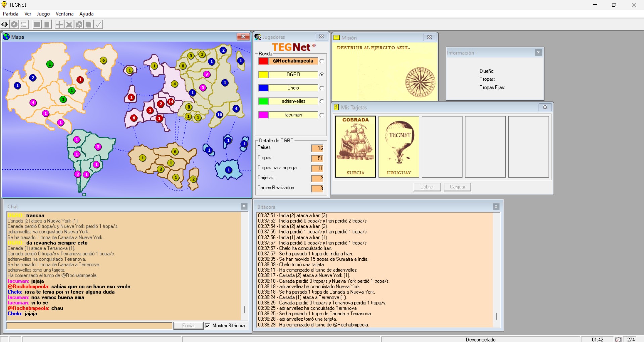644x342 pixels.
Task: Click the globe icon in the Mapa title
Action: [6, 37]
